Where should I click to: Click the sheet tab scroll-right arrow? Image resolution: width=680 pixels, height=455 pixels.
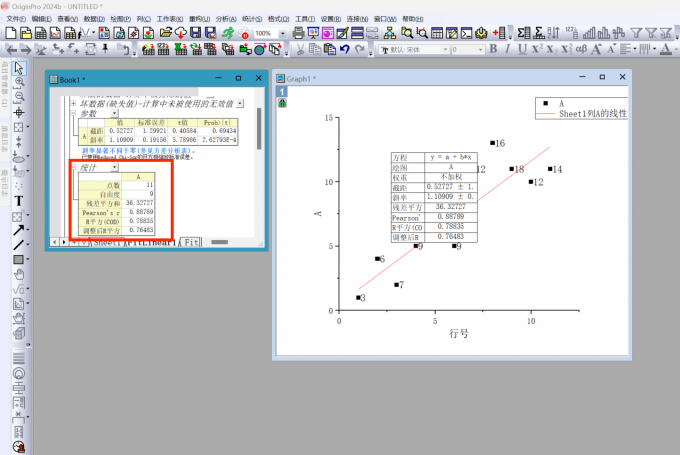pos(64,242)
